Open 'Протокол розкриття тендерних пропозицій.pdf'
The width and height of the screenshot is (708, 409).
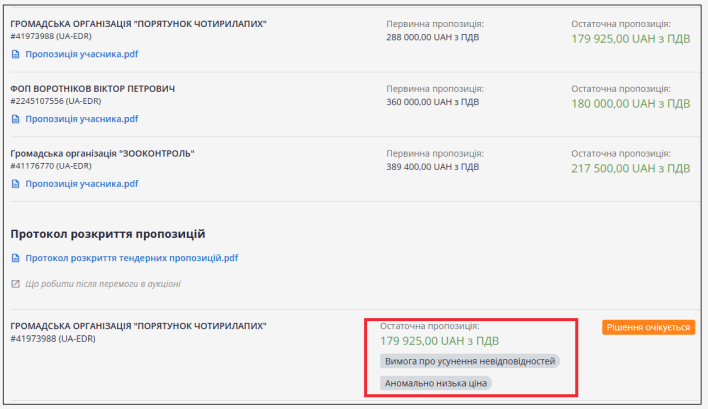(x=132, y=258)
